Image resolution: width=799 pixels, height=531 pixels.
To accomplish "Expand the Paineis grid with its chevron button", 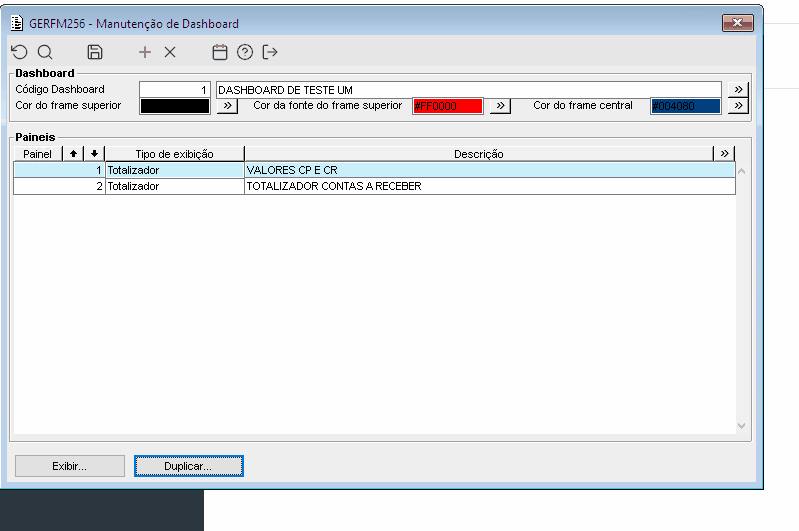I will click(724, 153).
